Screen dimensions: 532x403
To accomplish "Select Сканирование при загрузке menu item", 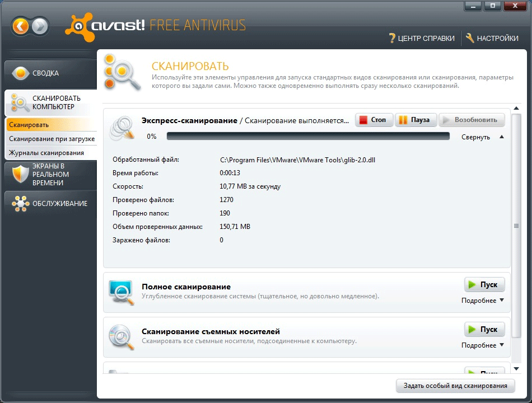I will (52, 139).
